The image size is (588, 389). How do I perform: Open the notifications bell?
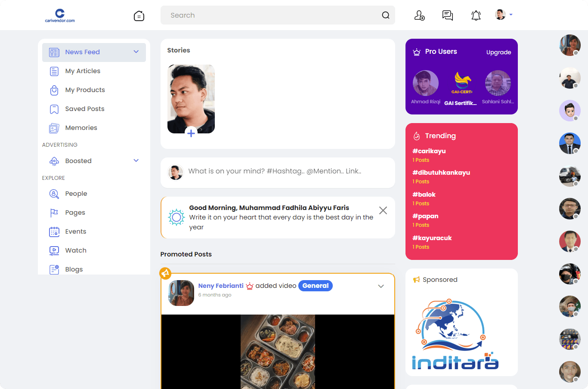(x=476, y=16)
